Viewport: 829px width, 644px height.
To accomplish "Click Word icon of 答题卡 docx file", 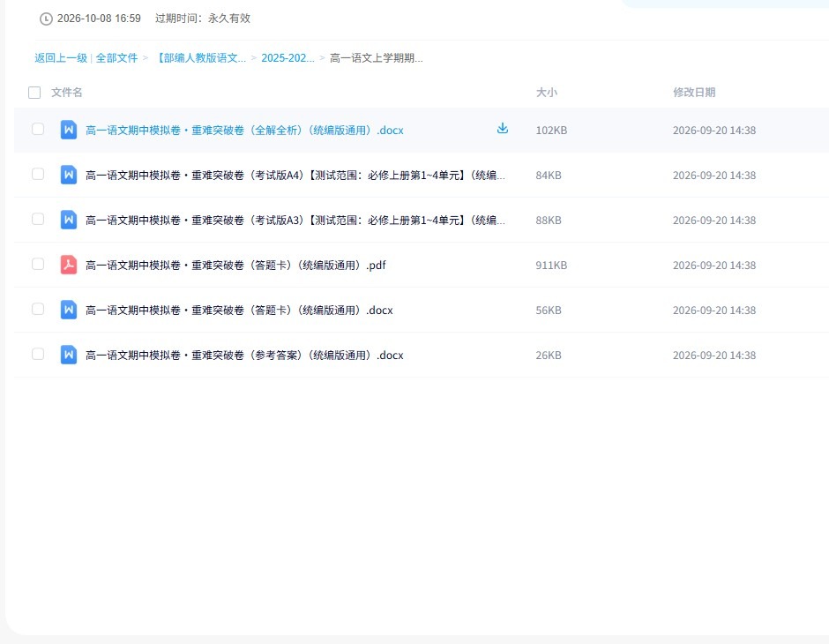I will pyautogui.click(x=69, y=310).
